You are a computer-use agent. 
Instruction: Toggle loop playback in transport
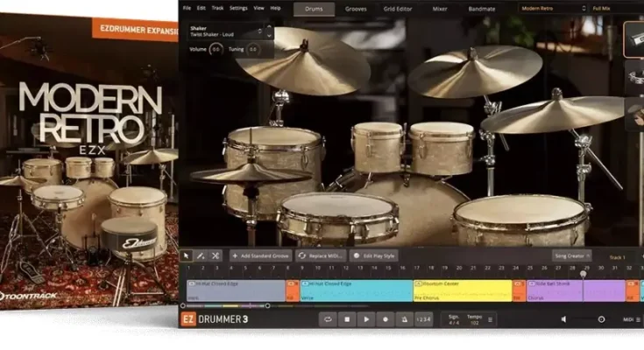(x=327, y=319)
